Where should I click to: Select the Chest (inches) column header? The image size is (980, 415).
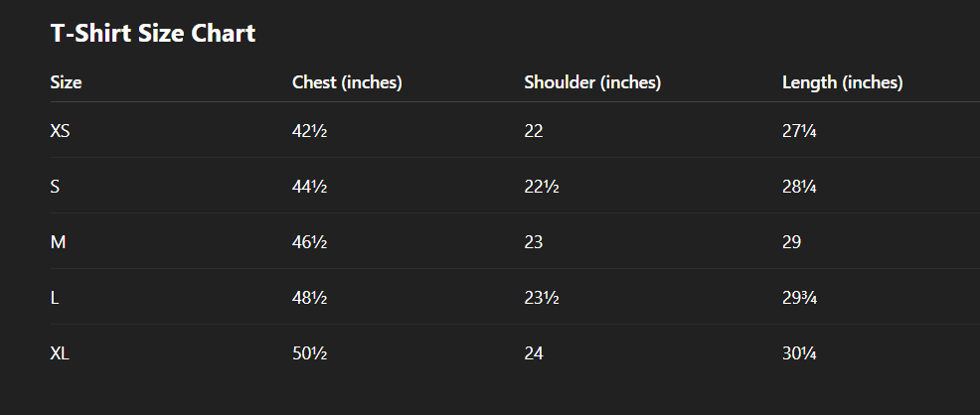click(347, 82)
